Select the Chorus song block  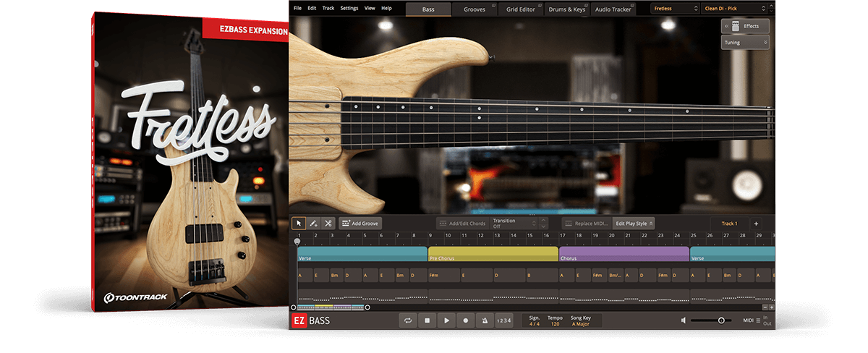coord(624,254)
